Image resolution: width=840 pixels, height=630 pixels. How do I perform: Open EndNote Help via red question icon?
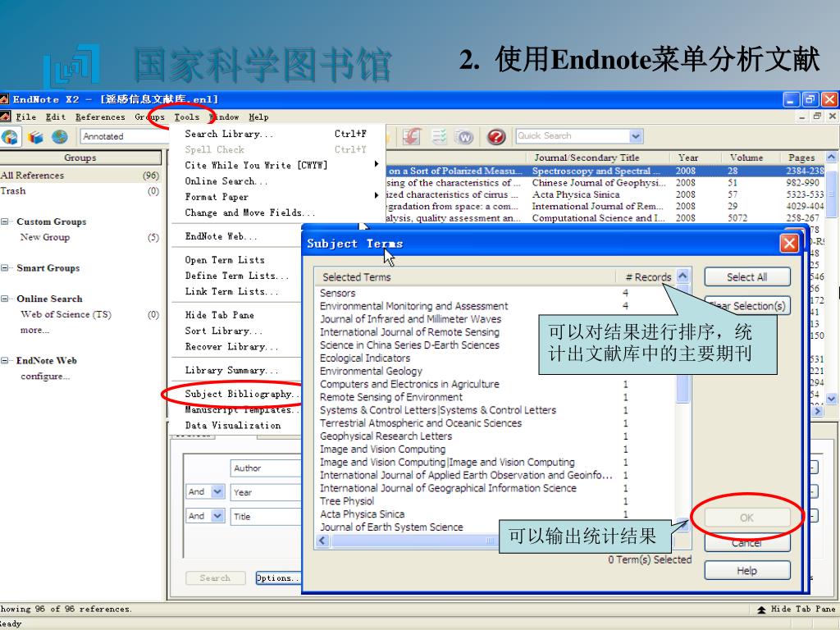coord(496,137)
